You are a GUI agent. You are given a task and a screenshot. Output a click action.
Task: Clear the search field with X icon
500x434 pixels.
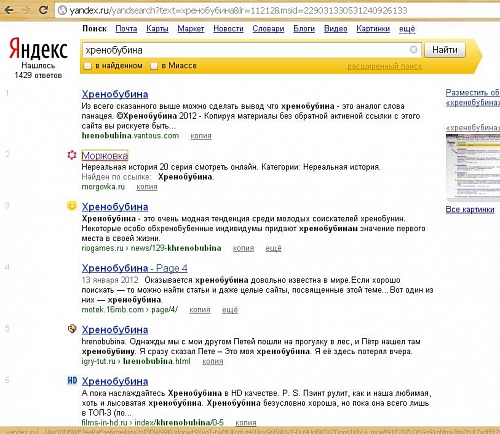[413, 50]
